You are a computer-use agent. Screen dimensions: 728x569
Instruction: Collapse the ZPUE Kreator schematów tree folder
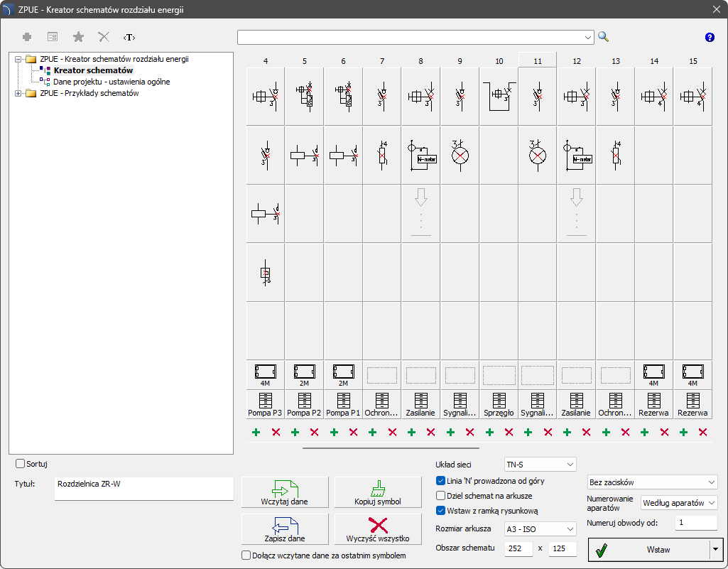tap(18, 60)
